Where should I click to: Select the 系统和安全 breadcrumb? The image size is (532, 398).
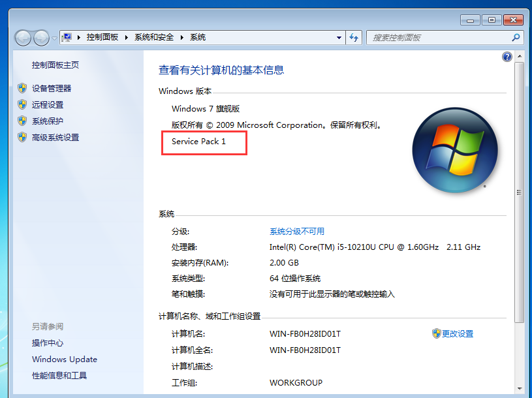point(154,37)
